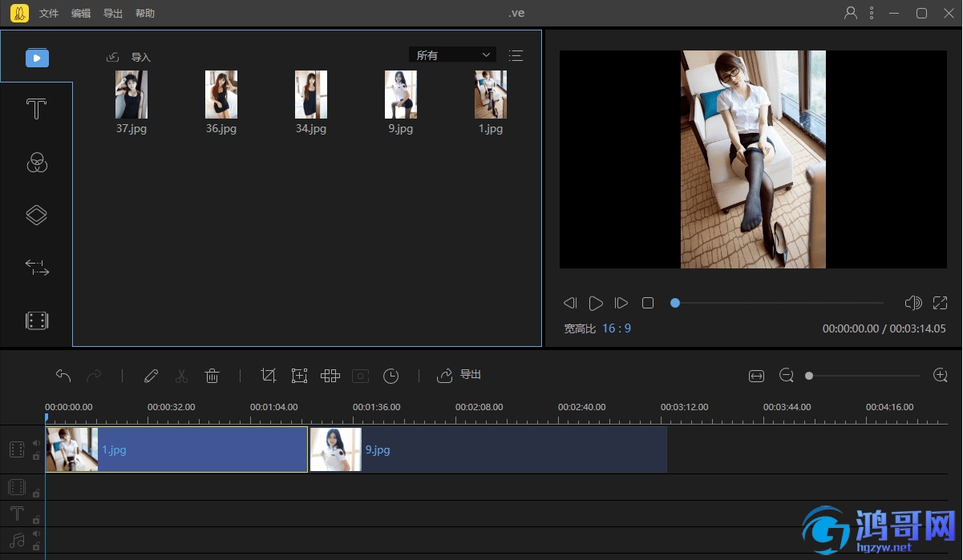Play the preview video

(596, 303)
